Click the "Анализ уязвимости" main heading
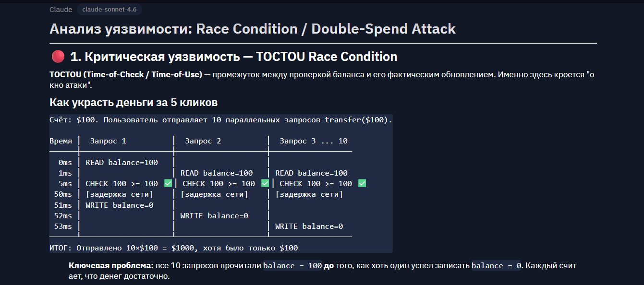The height and width of the screenshot is (285, 644). (252, 29)
